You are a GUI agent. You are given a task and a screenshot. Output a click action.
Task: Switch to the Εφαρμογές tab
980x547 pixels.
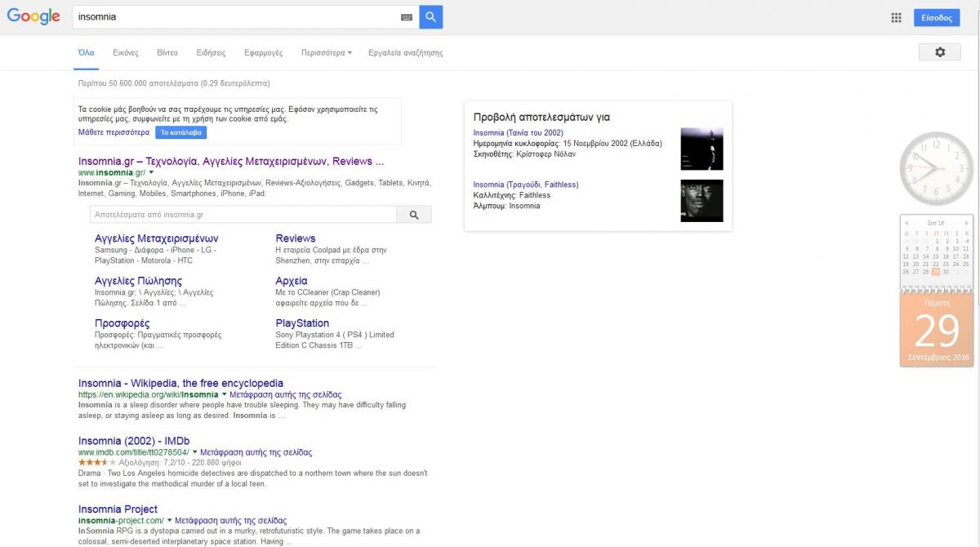[264, 53]
